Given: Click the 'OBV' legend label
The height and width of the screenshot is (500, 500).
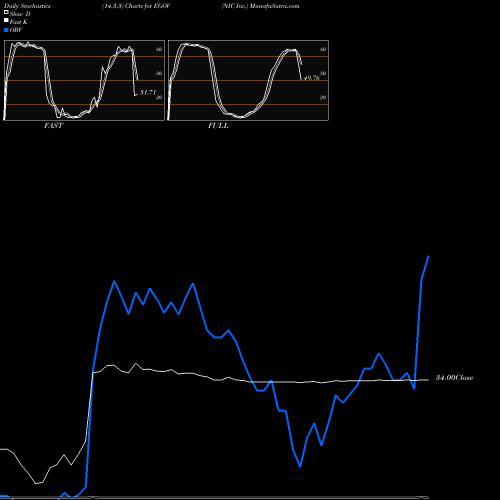Looking at the screenshot, I should 16,30.
